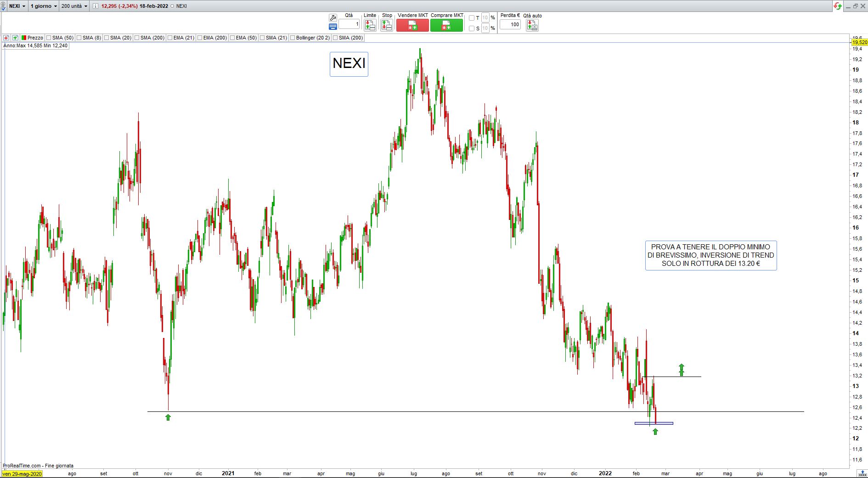Click the green Comprare MKT button

tap(446, 25)
